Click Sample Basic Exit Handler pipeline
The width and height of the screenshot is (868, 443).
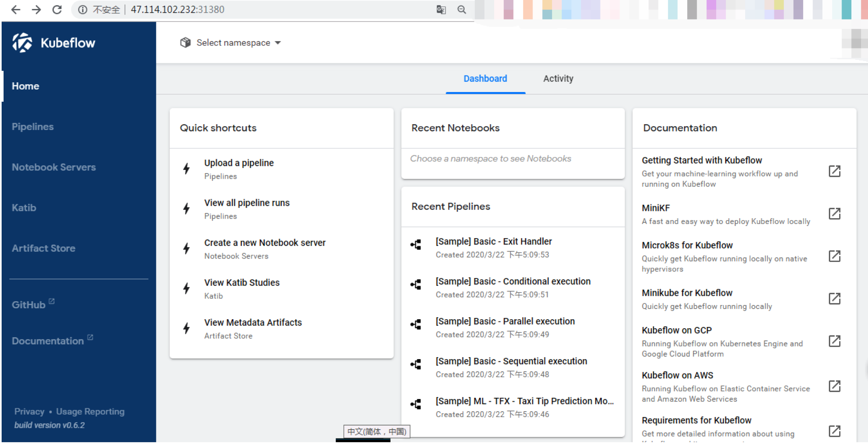pos(493,241)
